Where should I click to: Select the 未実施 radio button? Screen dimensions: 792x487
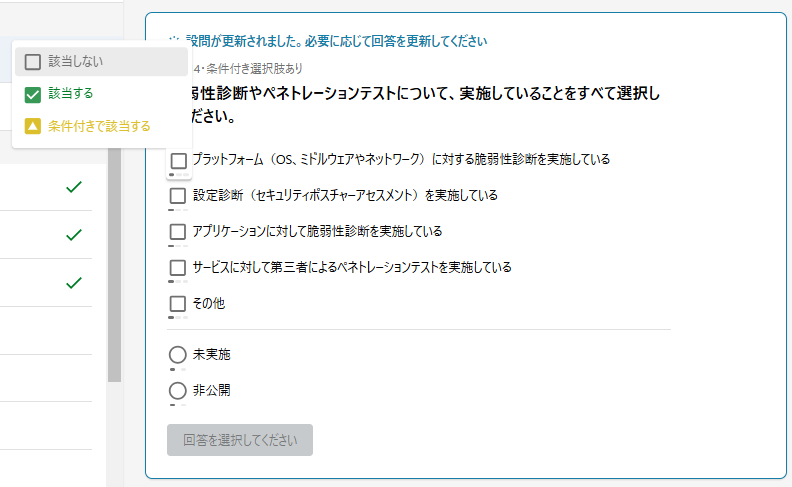coord(178,355)
